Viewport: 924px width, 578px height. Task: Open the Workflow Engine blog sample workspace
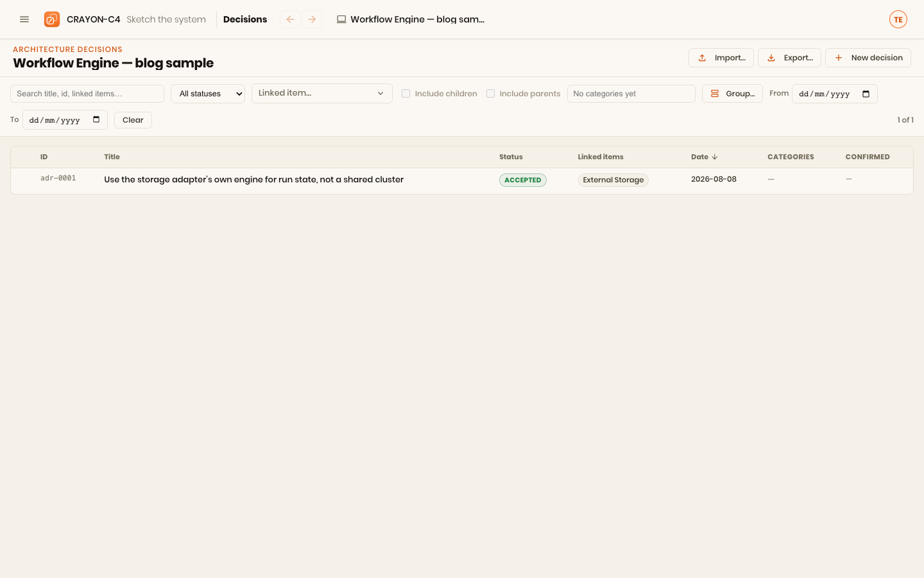pyautogui.click(x=411, y=19)
